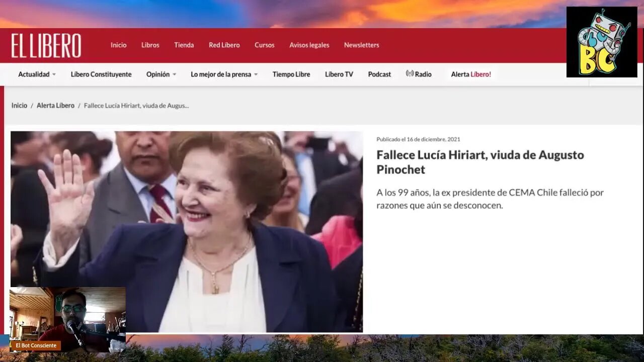This screenshot has width=644, height=362.
Task: Open Cursos in the red header
Action: point(265,45)
